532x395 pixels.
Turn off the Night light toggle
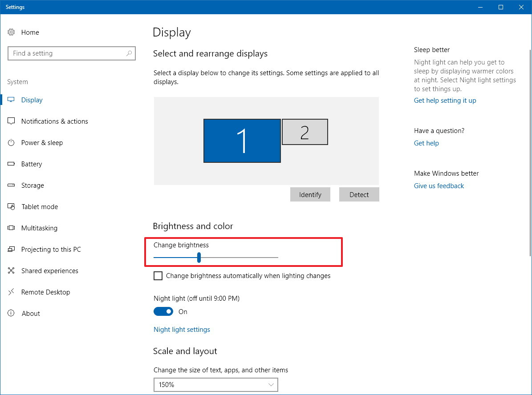tap(163, 311)
